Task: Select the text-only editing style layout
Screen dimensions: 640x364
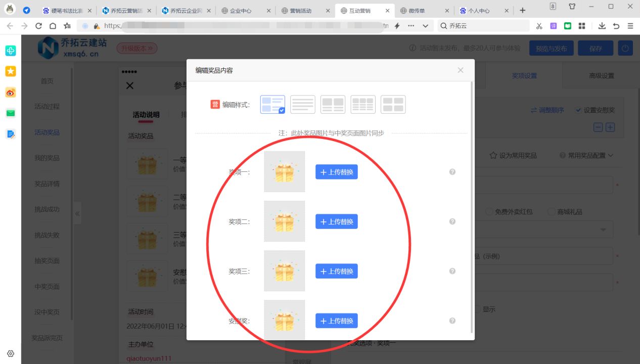Action: point(303,104)
